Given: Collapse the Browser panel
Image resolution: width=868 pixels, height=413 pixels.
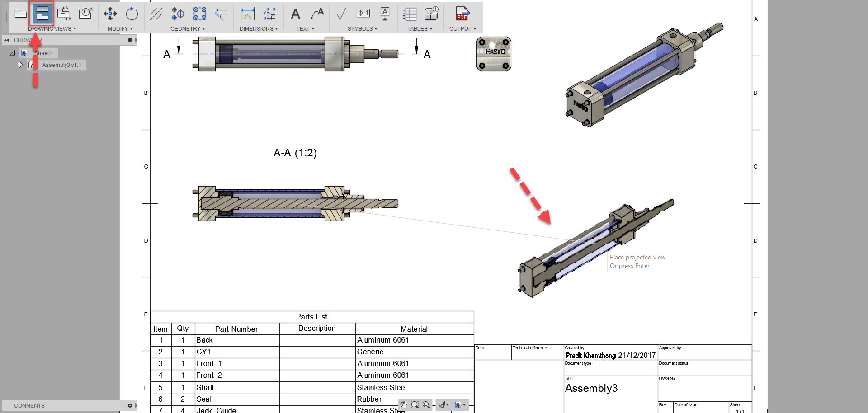Looking at the screenshot, I should 6,40.
